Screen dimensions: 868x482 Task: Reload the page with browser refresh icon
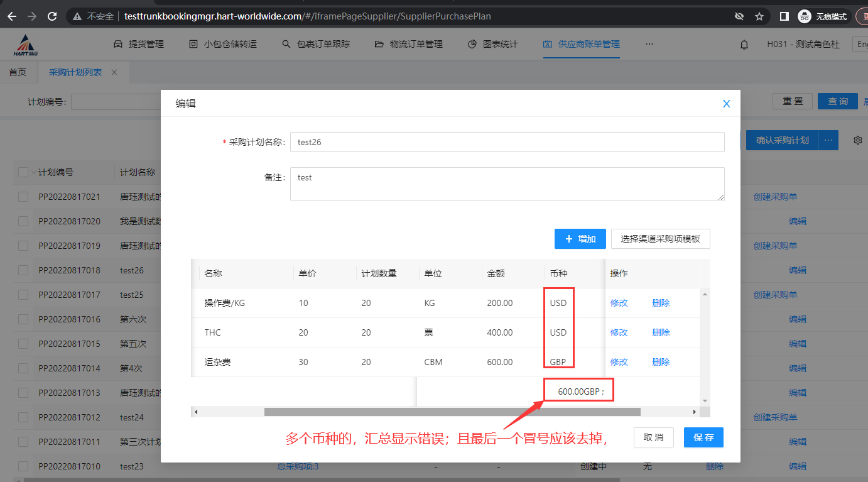tap(52, 16)
